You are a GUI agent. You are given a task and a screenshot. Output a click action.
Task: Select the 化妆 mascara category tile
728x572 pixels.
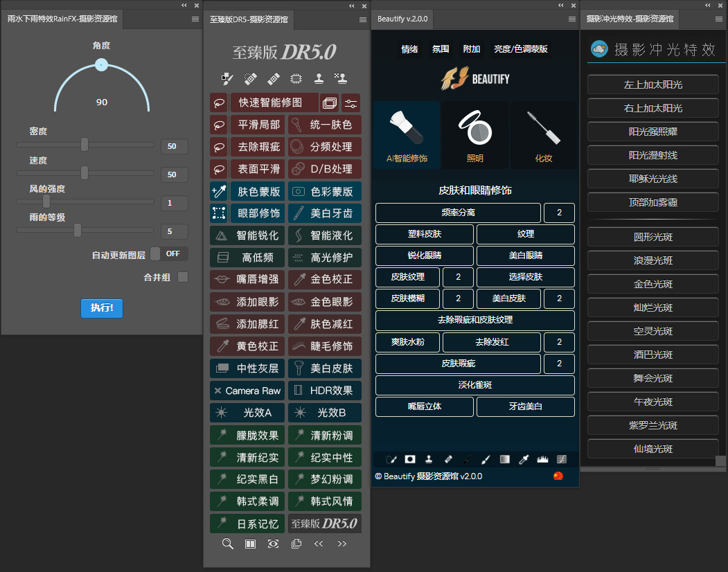(x=544, y=135)
